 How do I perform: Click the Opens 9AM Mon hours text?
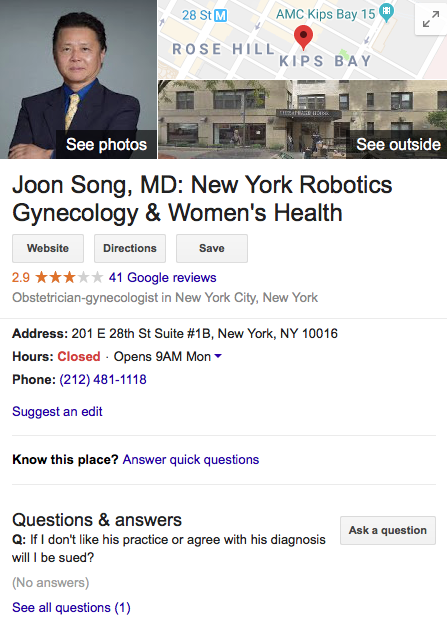coord(162,357)
